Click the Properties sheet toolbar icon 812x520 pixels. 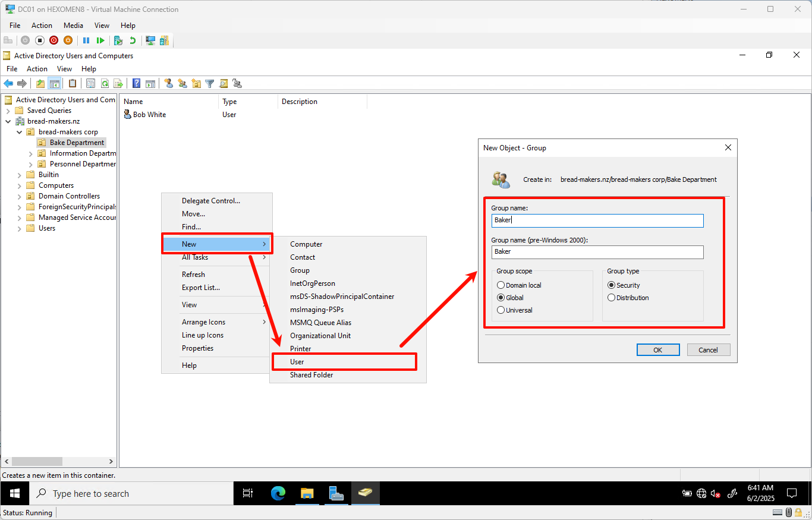tap(91, 84)
